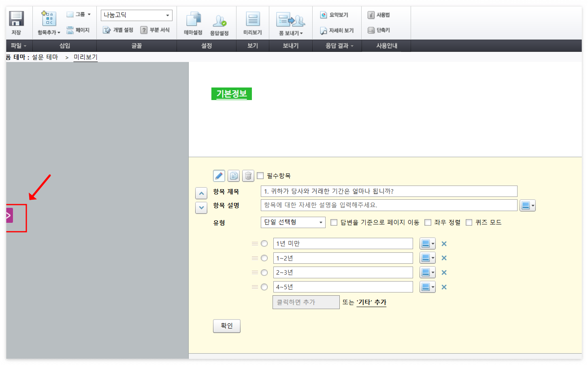Select the '1년 미만' radio button
The image size is (588, 365).
(x=264, y=243)
